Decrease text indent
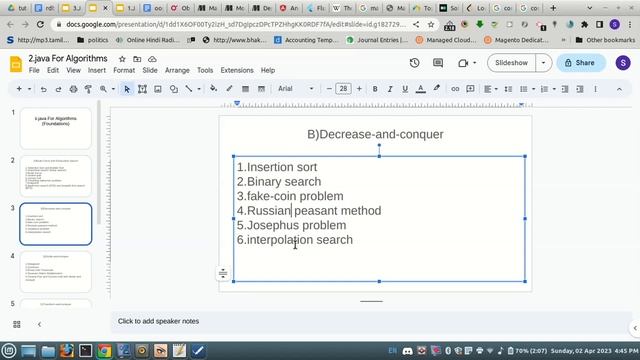640x360 pixels. pyautogui.click(x=565, y=89)
